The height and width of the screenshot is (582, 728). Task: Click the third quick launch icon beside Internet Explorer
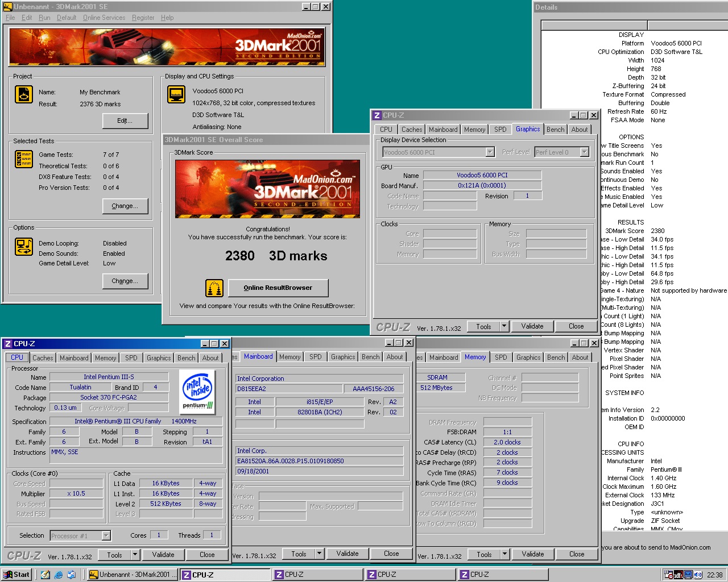tap(71, 575)
